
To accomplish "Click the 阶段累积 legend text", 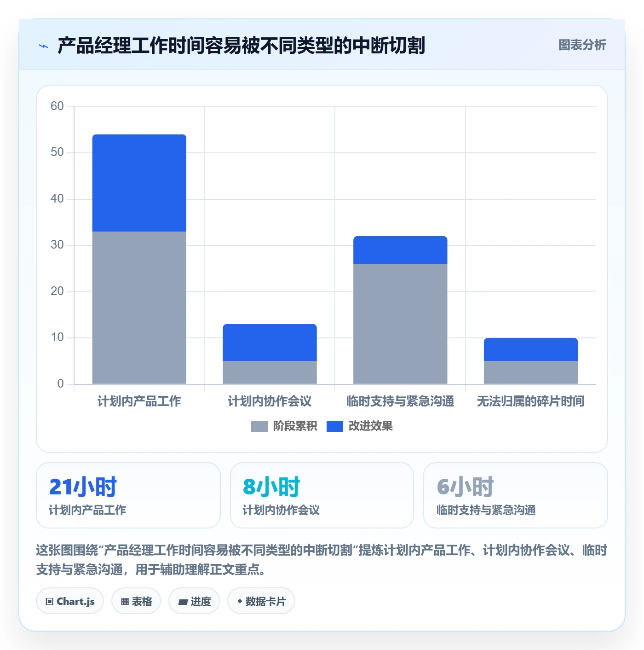I will 295,426.
